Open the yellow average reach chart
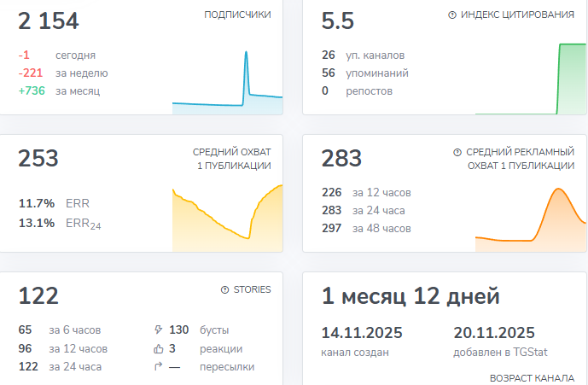The image size is (588, 385). tap(227, 219)
